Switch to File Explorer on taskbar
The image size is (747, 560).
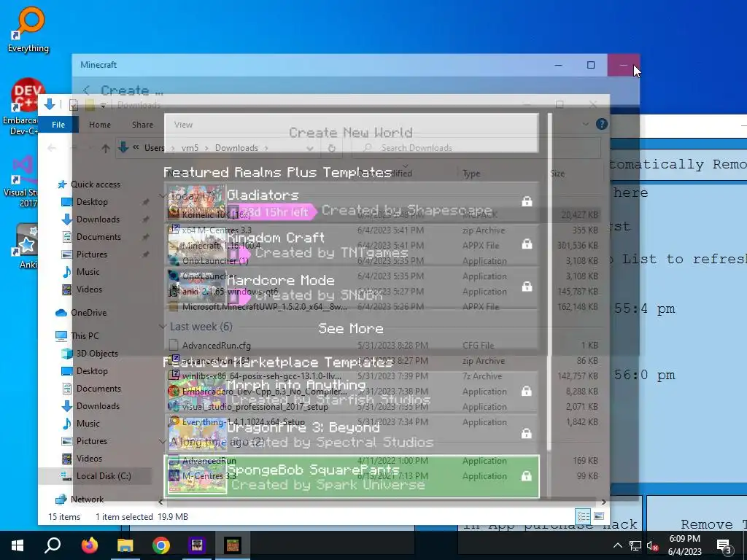click(x=125, y=545)
